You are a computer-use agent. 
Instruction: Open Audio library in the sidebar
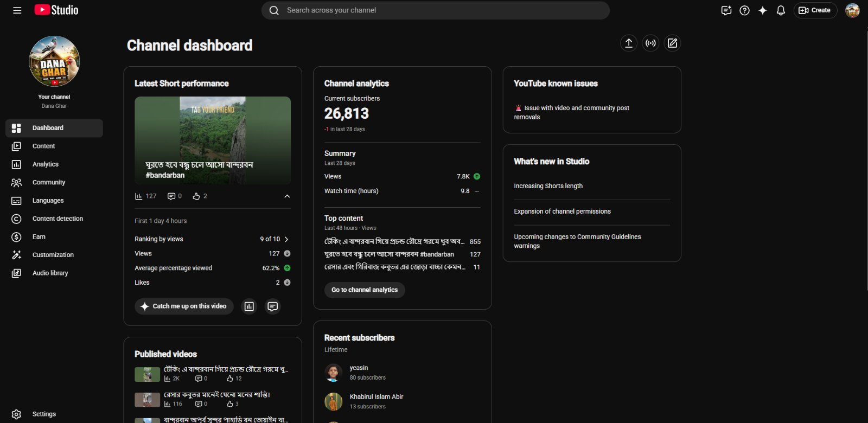click(x=54, y=273)
